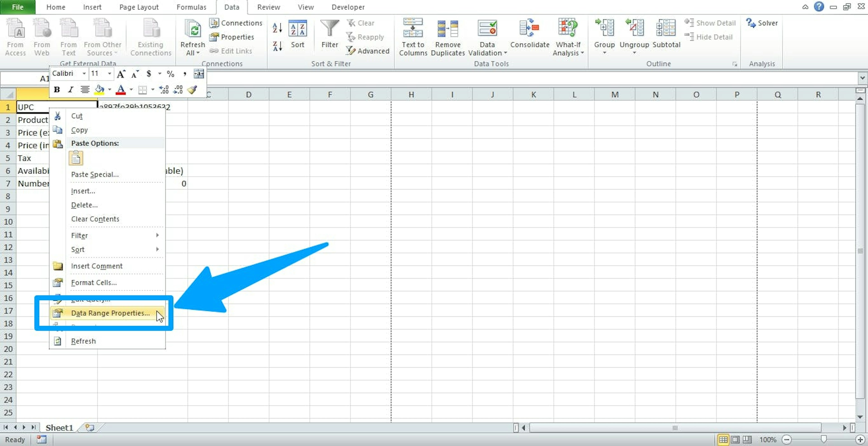Screen dimensions: 868x446
Task: Click Remove Duplicates
Action: (x=448, y=37)
